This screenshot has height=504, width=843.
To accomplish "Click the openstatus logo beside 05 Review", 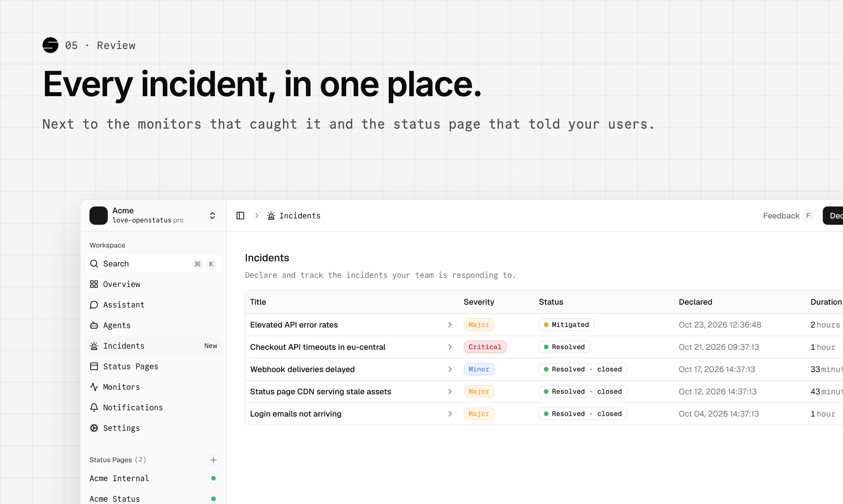I will pyautogui.click(x=50, y=45).
